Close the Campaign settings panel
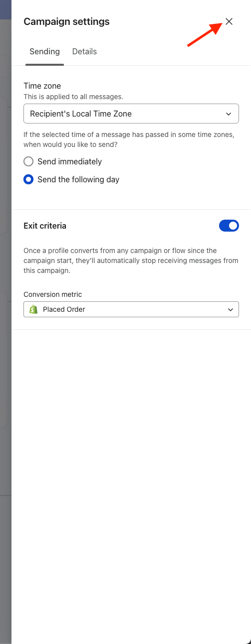Screen dimensions: 251x644 pyautogui.click(x=229, y=21)
